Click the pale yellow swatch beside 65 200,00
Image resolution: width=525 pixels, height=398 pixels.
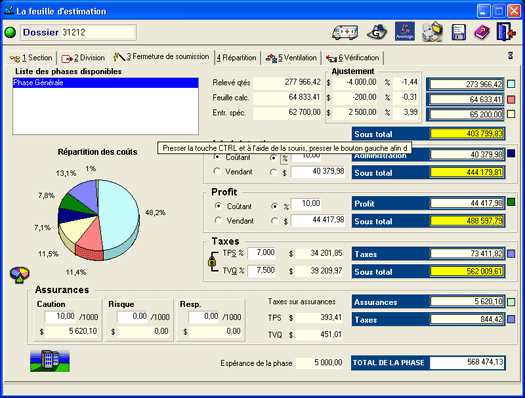511,114
